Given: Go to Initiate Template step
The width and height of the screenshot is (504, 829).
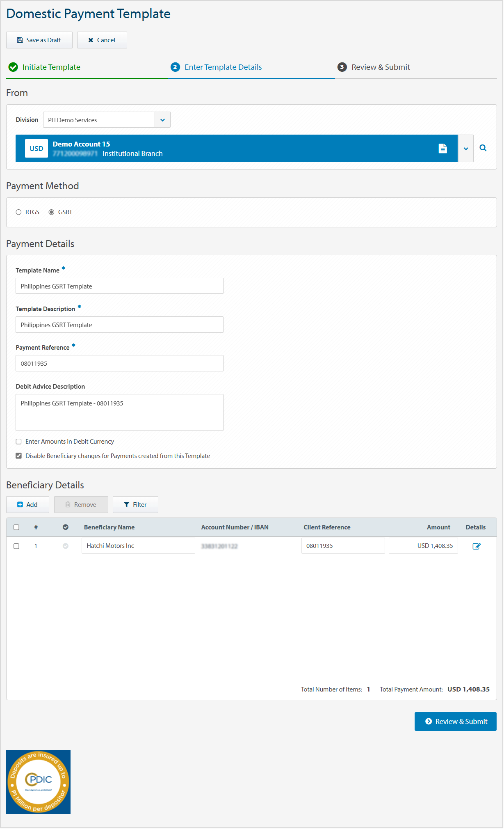Looking at the screenshot, I should click(51, 67).
